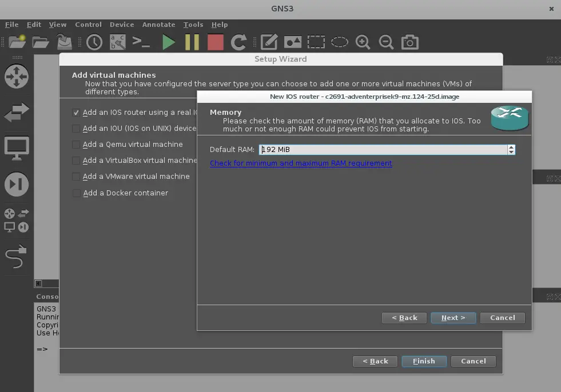561x392 pixels.
Task: Open the View menu
Action: (x=58, y=25)
